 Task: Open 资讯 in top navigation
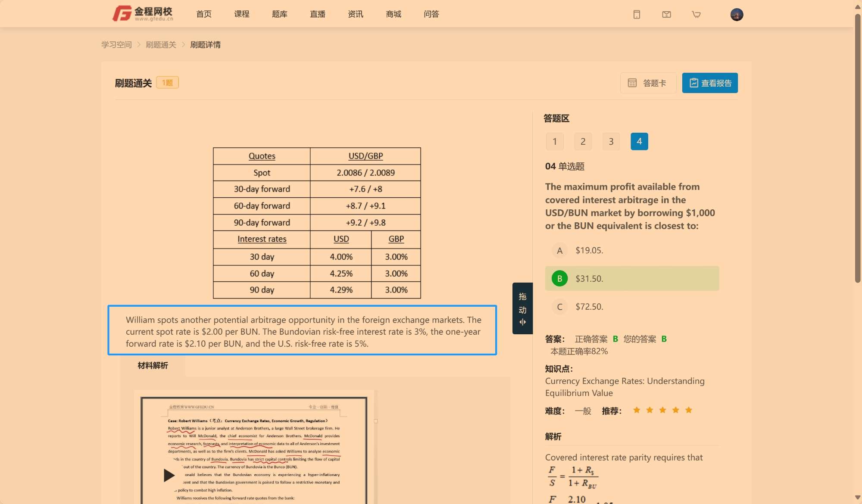[356, 14]
